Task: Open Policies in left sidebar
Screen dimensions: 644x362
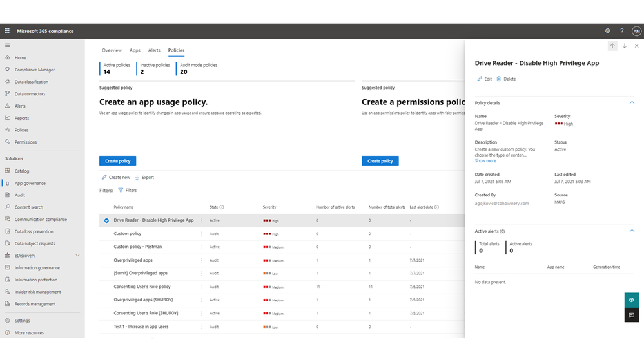Action: tap(21, 130)
